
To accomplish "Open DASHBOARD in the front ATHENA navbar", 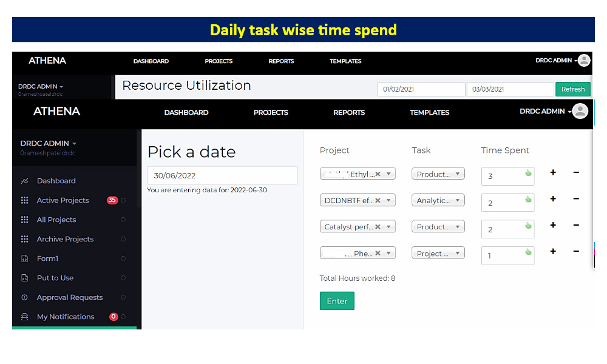I will (186, 113).
